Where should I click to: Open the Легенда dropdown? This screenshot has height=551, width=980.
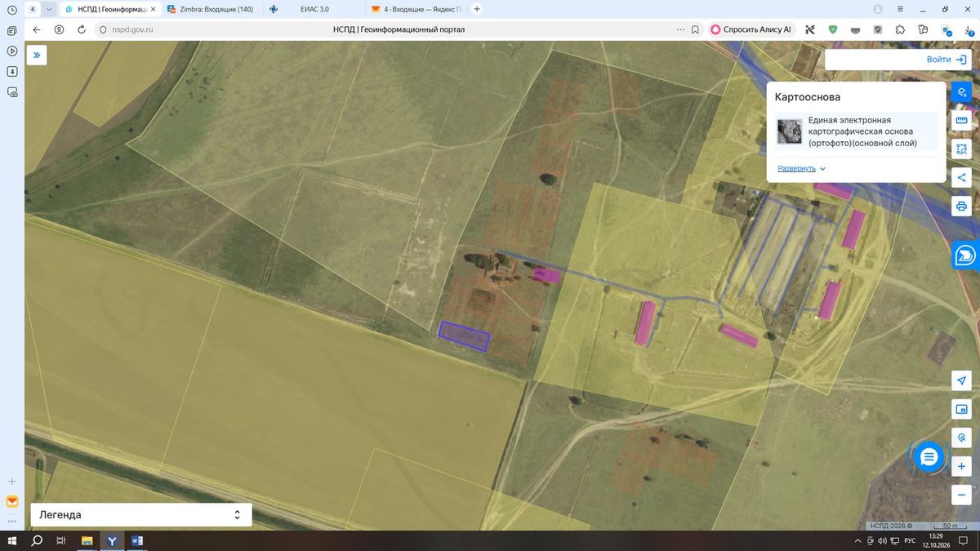coord(141,515)
